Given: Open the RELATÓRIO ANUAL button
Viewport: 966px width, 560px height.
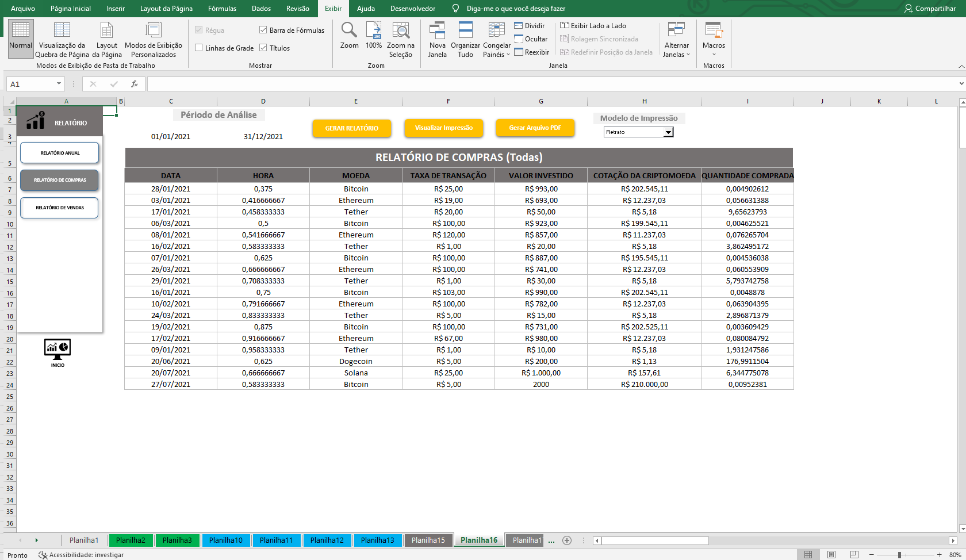Looking at the screenshot, I should [60, 153].
